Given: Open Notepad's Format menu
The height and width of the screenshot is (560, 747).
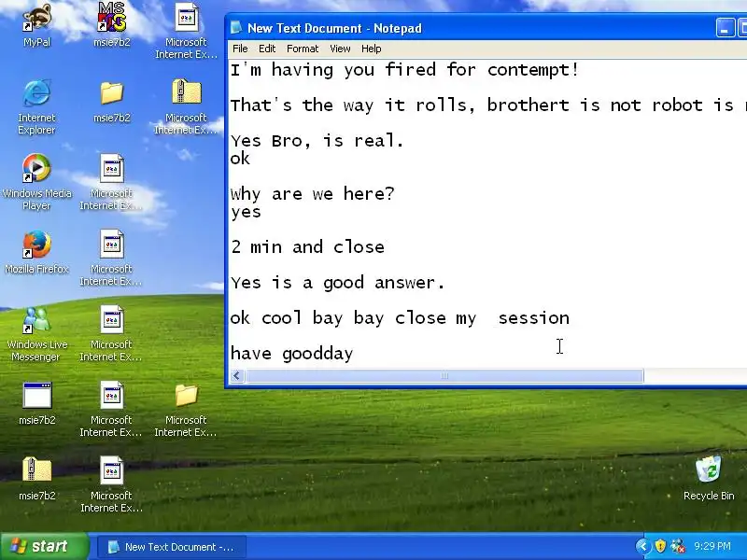Looking at the screenshot, I should point(303,49).
